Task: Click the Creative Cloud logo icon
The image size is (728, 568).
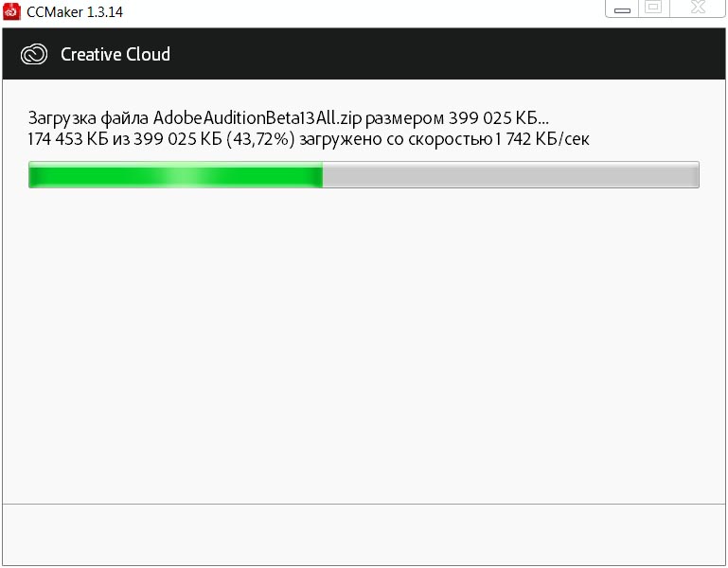Action: [x=34, y=54]
